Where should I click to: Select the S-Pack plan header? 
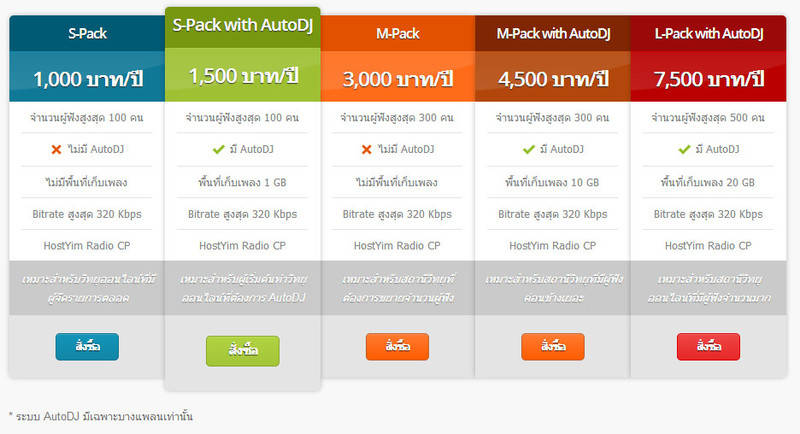click(87, 34)
